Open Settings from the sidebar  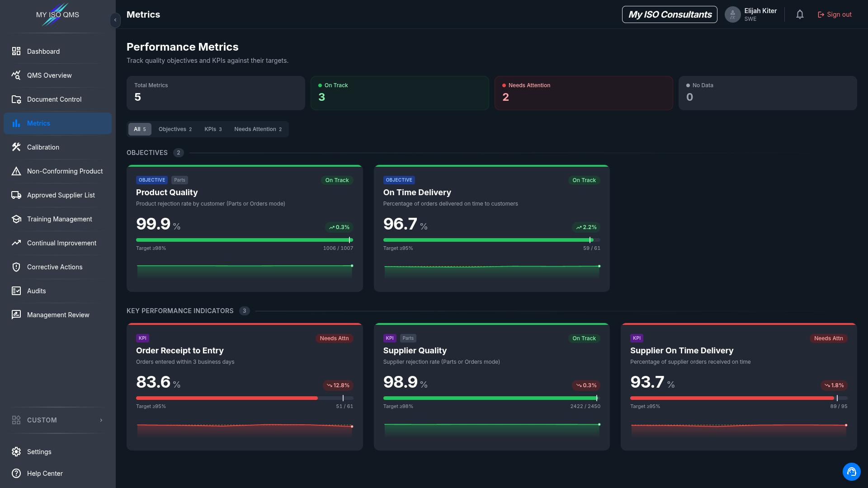point(57,452)
